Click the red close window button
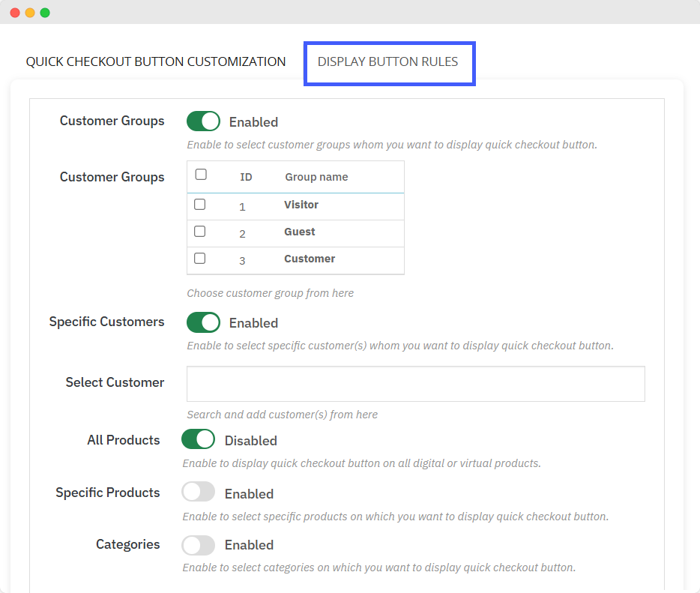The height and width of the screenshot is (593, 700). click(15, 13)
